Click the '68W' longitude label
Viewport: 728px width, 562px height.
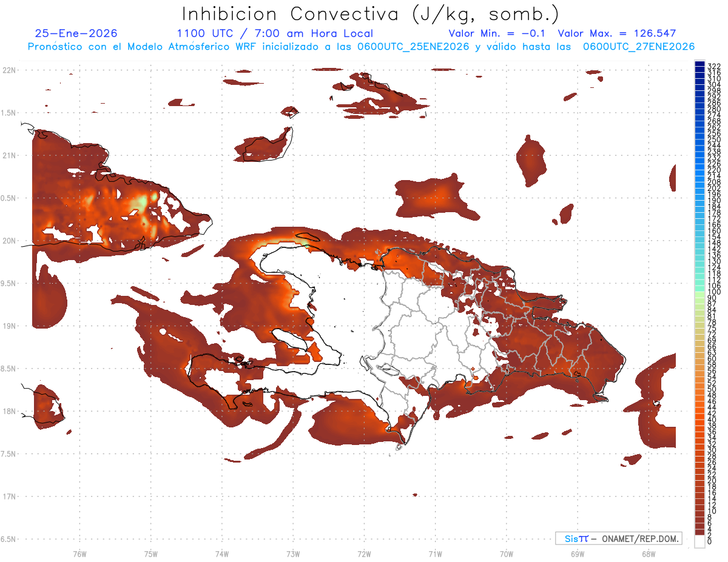pos(648,554)
